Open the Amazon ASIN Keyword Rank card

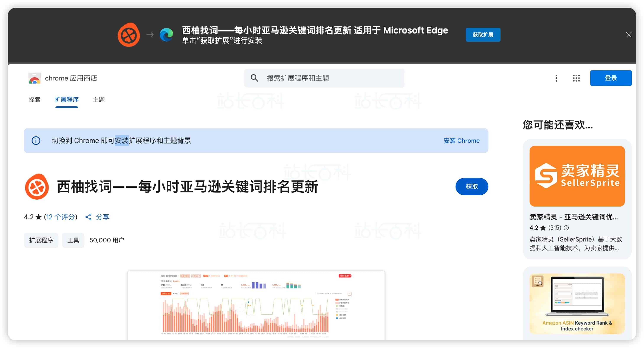pyautogui.click(x=577, y=304)
